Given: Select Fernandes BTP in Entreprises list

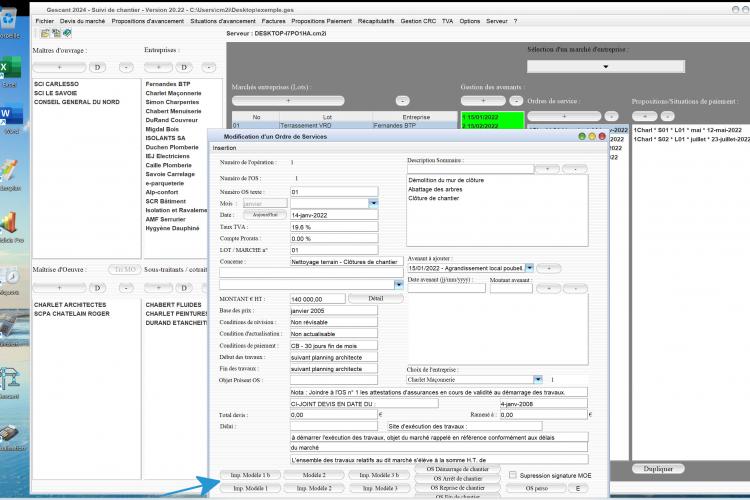Looking at the screenshot, I should pyautogui.click(x=168, y=84).
